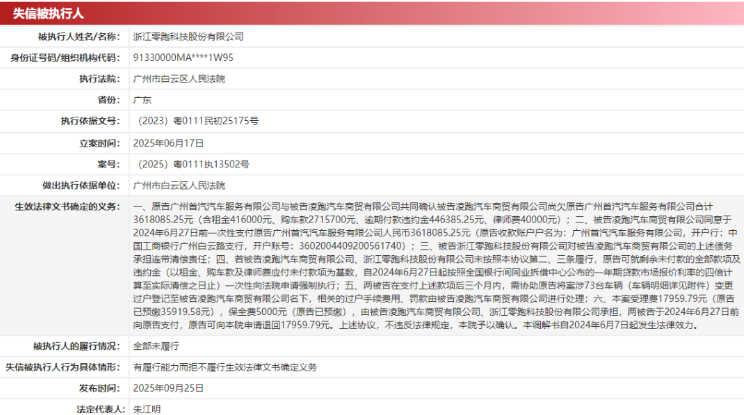Click the 法定代表人 label
Viewport: 744px width, 415px height.
100,409
